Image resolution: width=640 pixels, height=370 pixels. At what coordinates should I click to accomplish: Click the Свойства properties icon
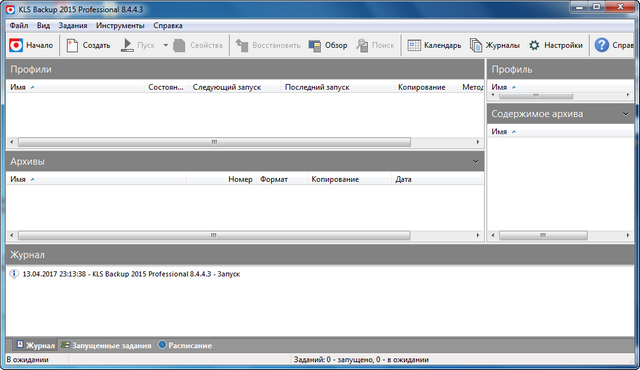click(x=179, y=45)
